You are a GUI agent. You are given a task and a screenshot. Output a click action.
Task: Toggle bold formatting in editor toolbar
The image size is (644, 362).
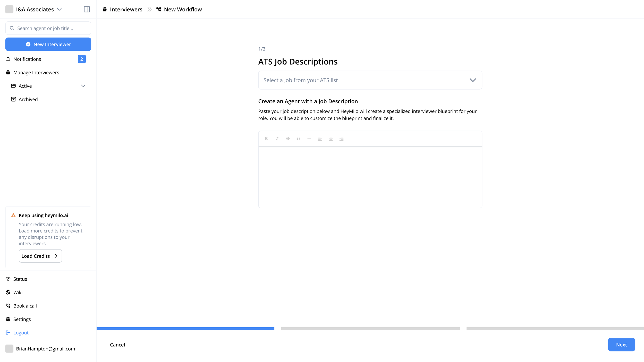coord(266,139)
